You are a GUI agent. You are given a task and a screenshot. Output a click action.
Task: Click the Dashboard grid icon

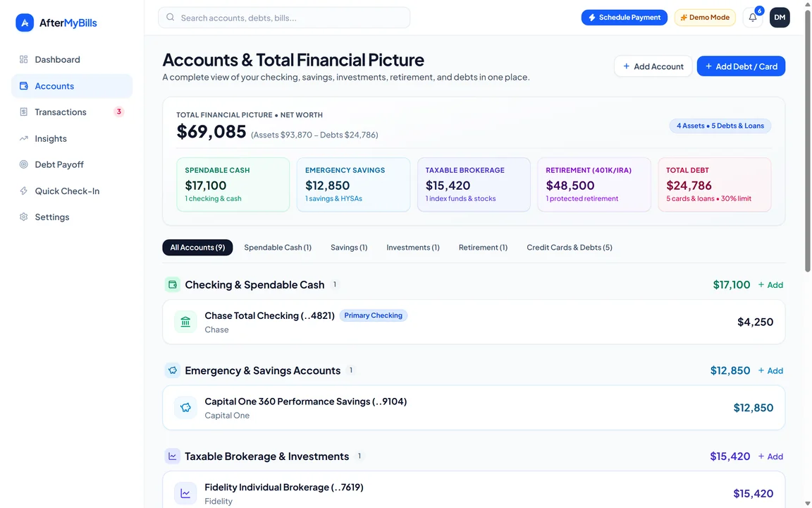[23, 59]
